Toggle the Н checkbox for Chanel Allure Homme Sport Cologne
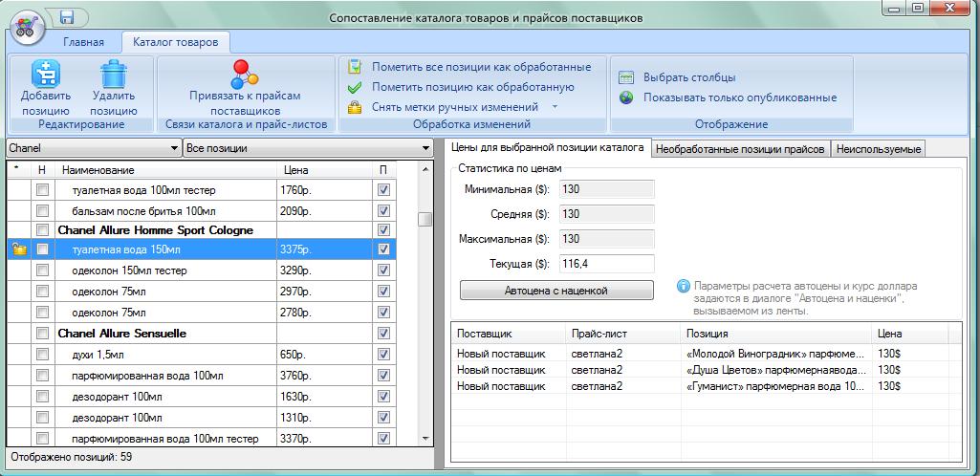 tap(42, 230)
